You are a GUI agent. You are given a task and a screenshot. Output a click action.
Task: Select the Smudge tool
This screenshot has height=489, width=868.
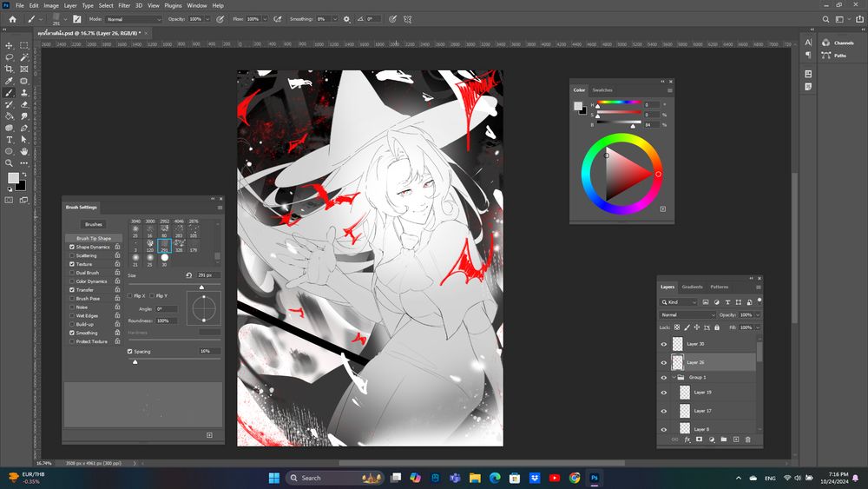(23, 116)
